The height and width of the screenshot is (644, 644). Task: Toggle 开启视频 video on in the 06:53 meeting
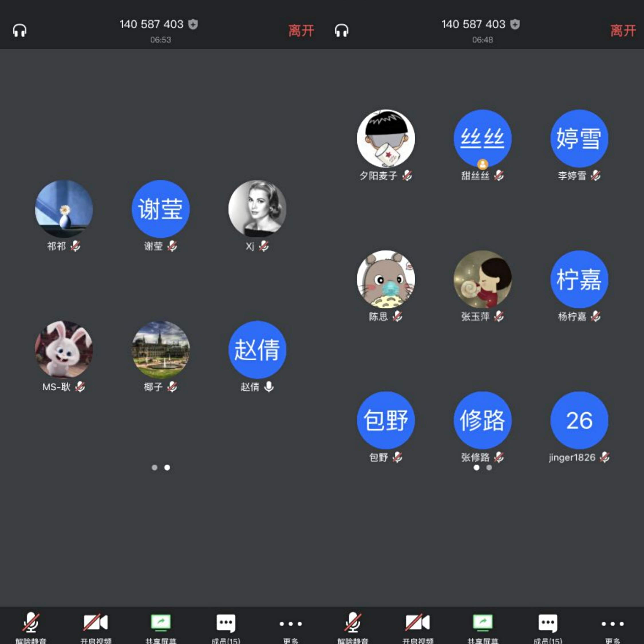tap(96, 623)
